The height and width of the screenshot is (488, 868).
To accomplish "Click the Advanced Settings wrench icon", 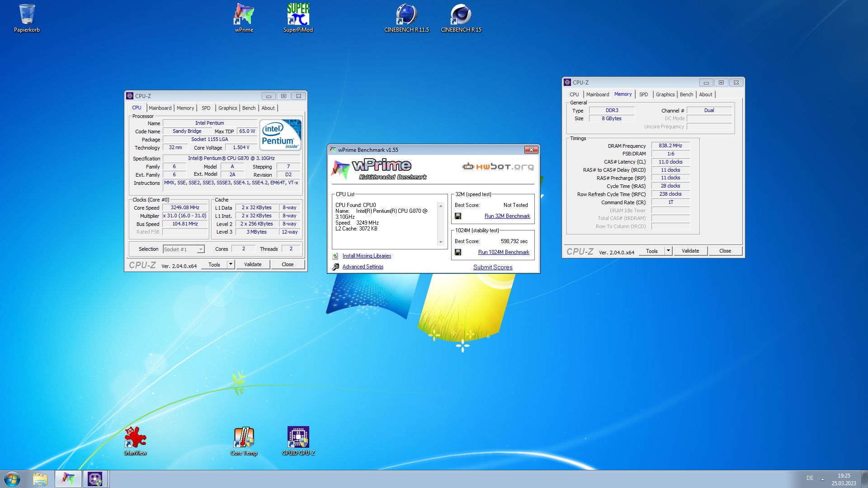I will point(335,267).
